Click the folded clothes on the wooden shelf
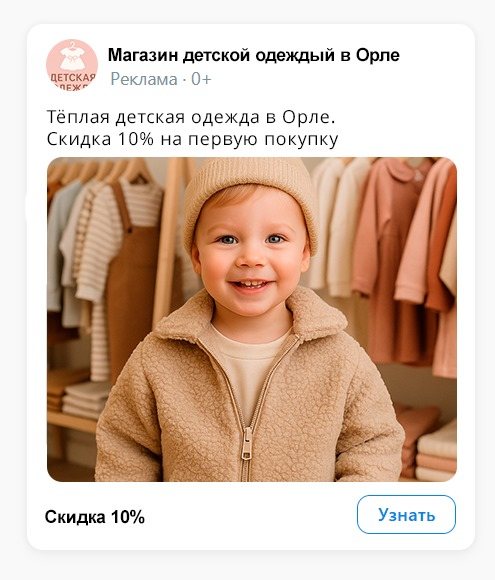495x580 pixels. pos(80,399)
